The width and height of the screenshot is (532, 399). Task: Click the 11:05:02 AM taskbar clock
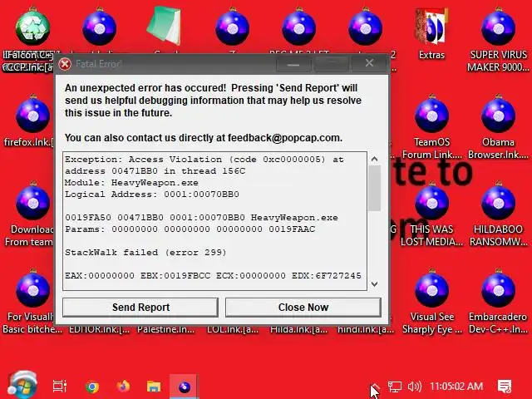(x=456, y=387)
